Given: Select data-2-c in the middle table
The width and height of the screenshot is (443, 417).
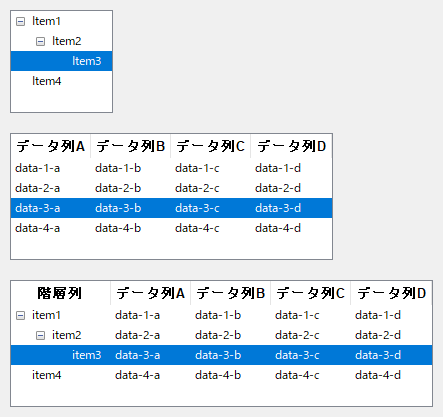Looking at the screenshot, I should coord(197,188).
